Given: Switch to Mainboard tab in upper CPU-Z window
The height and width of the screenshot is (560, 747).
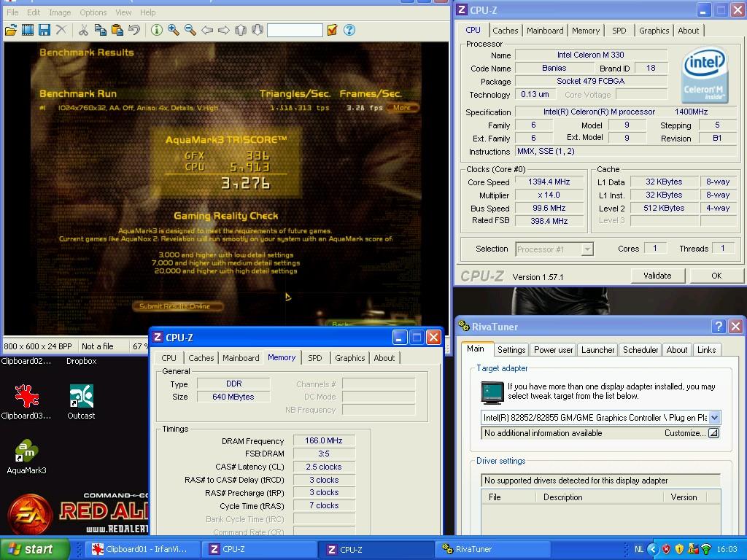Looking at the screenshot, I should pos(545,31).
